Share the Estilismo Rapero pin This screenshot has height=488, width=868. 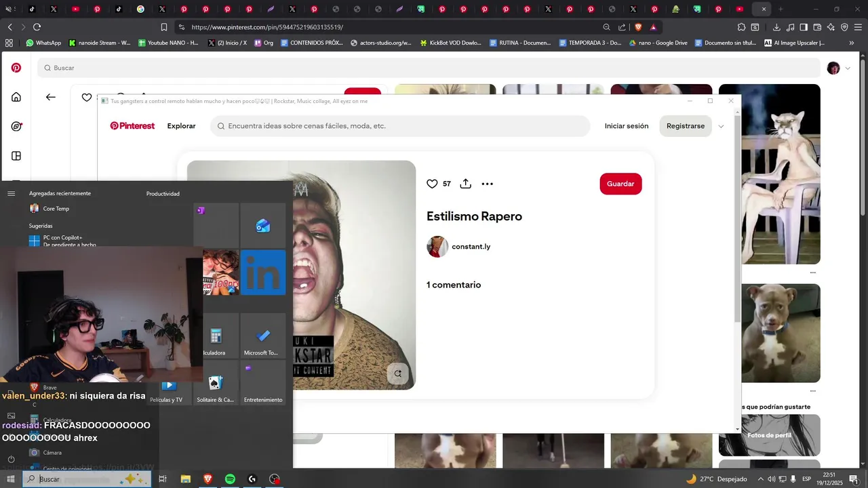[x=465, y=184]
